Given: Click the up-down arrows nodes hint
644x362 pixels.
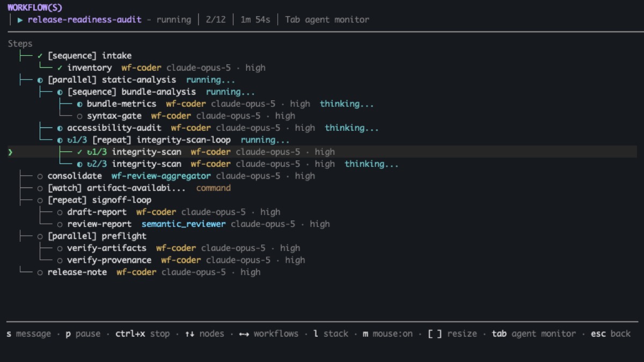Looking at the screenshot, I should (204, 334).
